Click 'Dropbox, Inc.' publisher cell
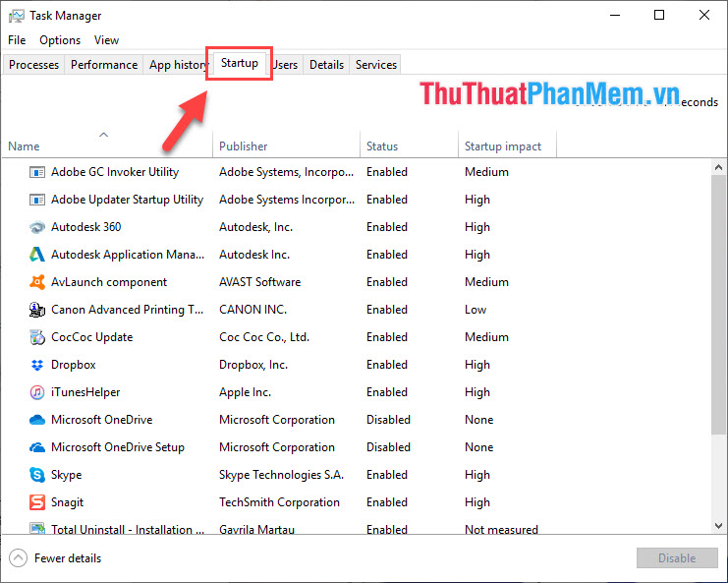728x583 pixels. pos(253,365)
